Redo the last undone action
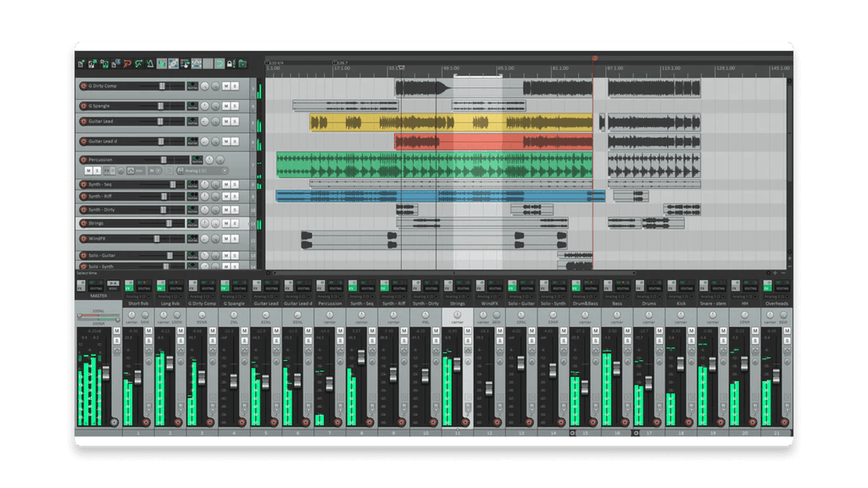This screenshot has width=868, height=488. [x=139, y=64]
